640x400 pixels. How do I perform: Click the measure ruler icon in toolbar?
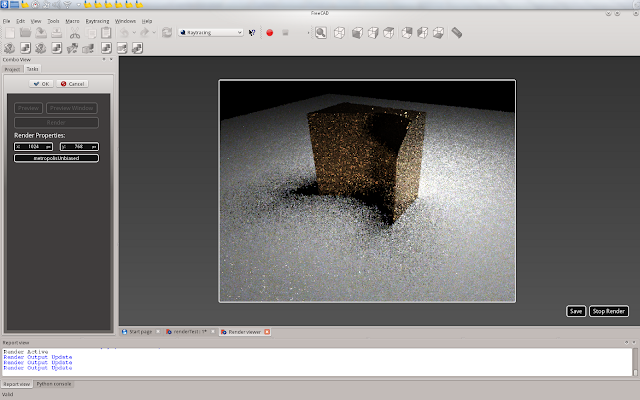pos(457,33)
